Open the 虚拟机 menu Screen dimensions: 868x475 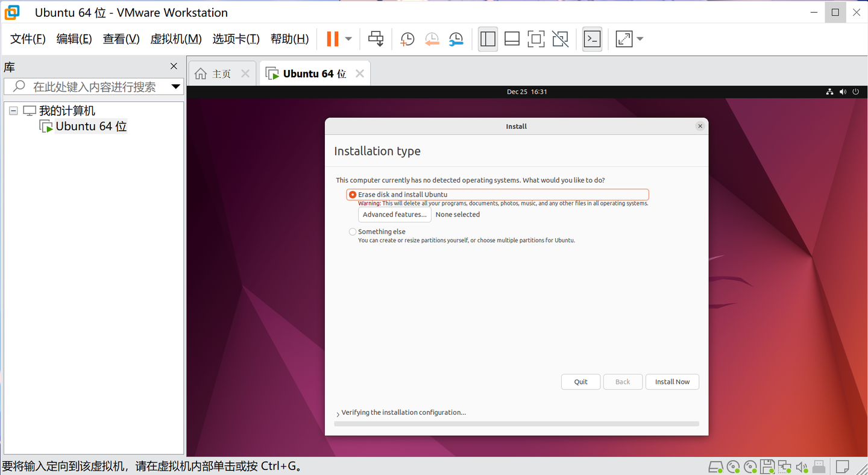175,39
